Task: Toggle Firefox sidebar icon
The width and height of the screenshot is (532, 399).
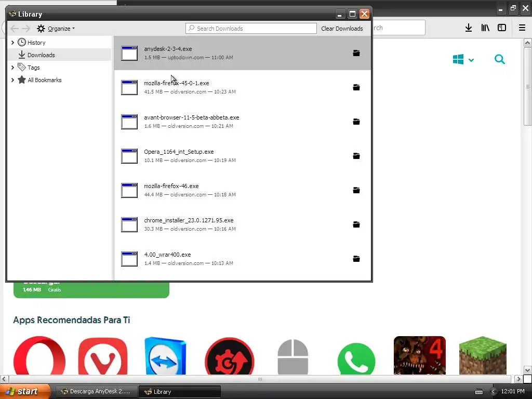Action: coord(502,28)
